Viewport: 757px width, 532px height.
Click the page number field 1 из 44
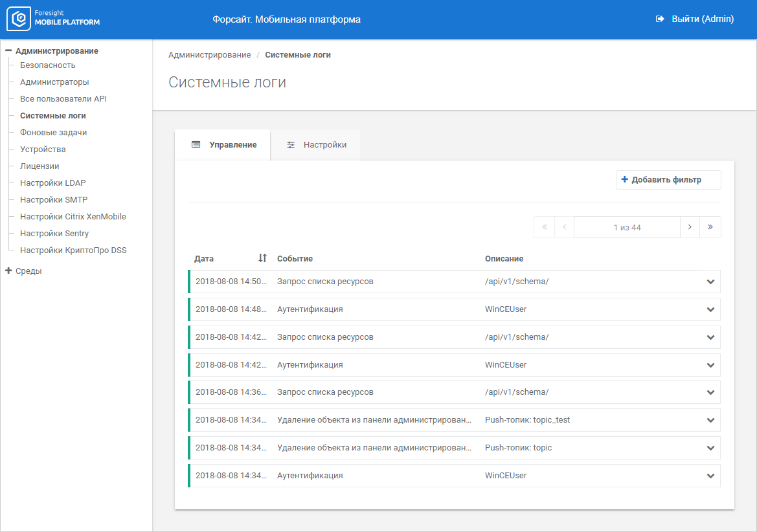pyautogui.click(x=627, y=227)
